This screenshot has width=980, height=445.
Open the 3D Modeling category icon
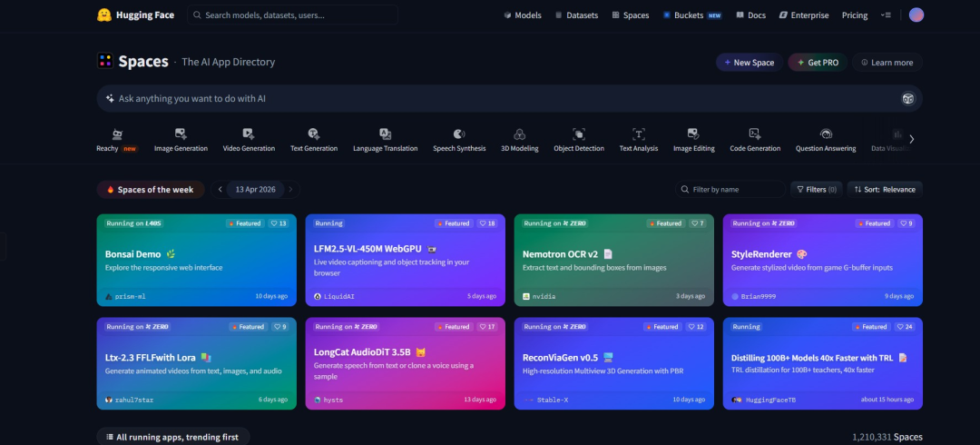pyautogui.click(x=519, y=133)
